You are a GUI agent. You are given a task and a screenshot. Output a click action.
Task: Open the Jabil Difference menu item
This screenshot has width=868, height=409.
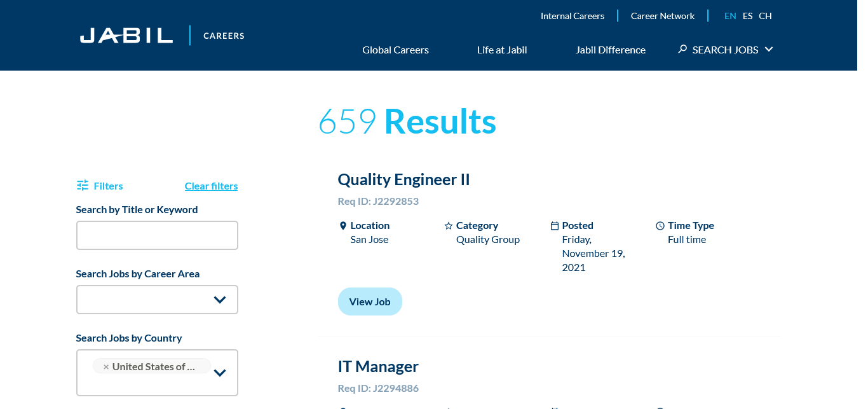(610, 50)
